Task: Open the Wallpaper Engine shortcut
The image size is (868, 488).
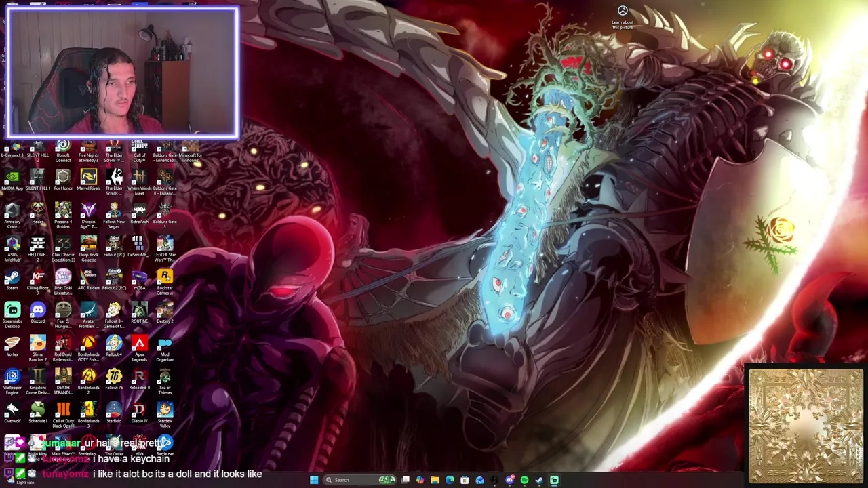Action: 12,382
